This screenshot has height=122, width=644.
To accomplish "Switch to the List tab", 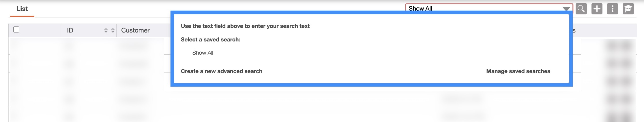I will point(22,9).
